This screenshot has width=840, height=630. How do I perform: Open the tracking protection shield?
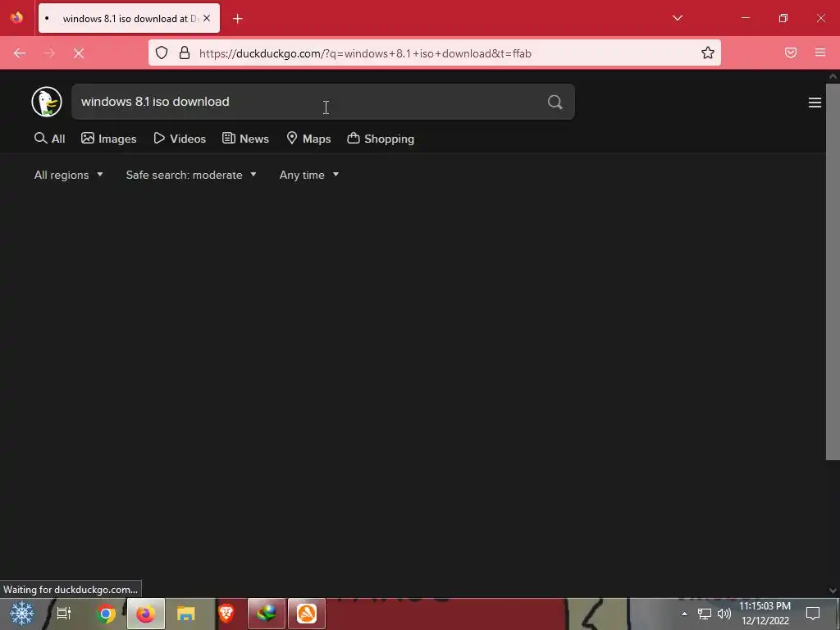coord(162,52)
